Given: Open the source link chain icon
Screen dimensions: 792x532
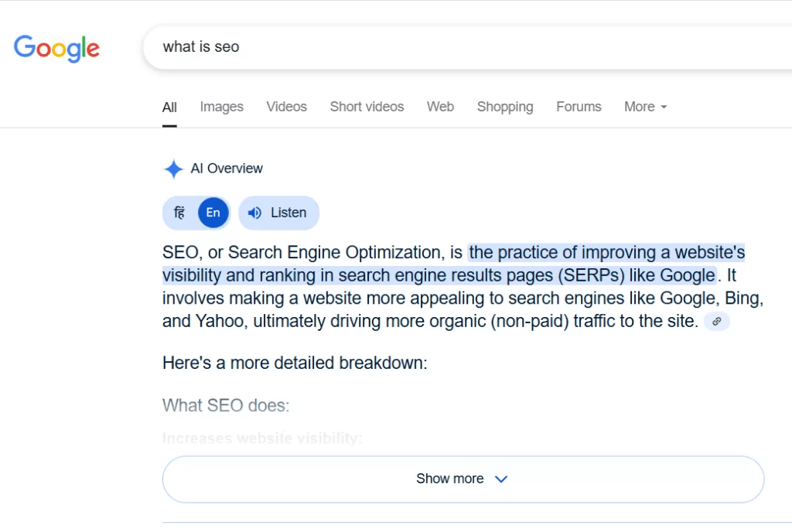Looking at the screenshot, I should (x=716, y=322).
